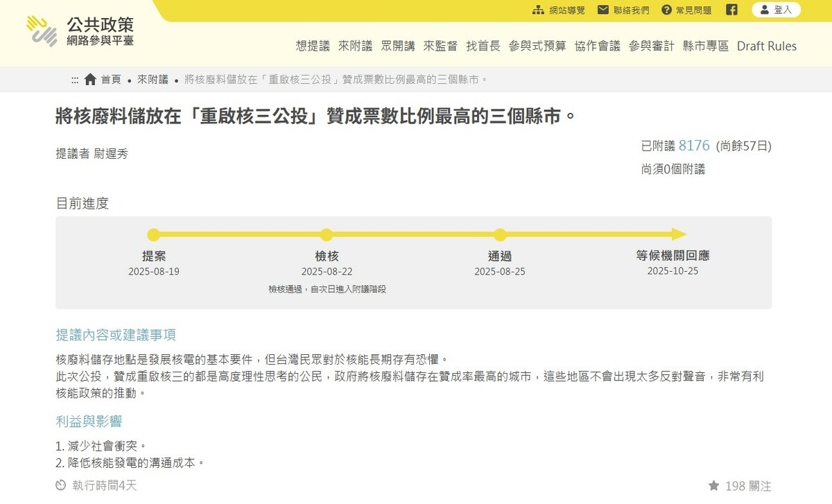Click the 198 關注 follow count
832x504 pixels.
(748, 486)
